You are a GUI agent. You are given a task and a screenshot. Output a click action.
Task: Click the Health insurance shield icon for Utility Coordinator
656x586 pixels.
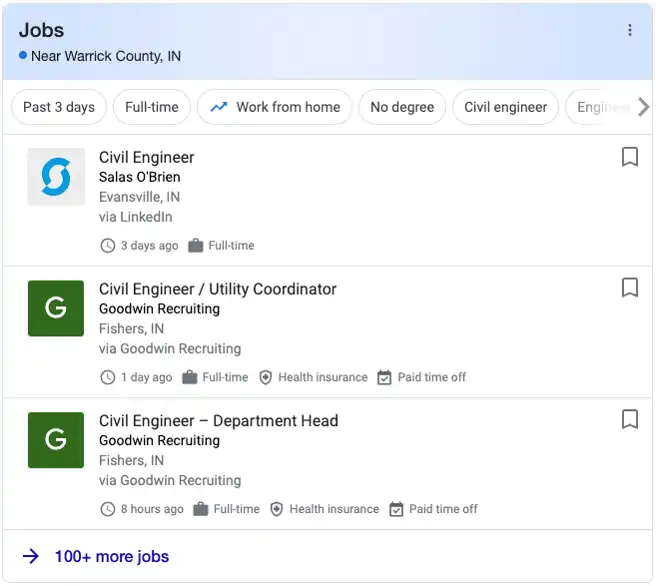pos(265,377)
